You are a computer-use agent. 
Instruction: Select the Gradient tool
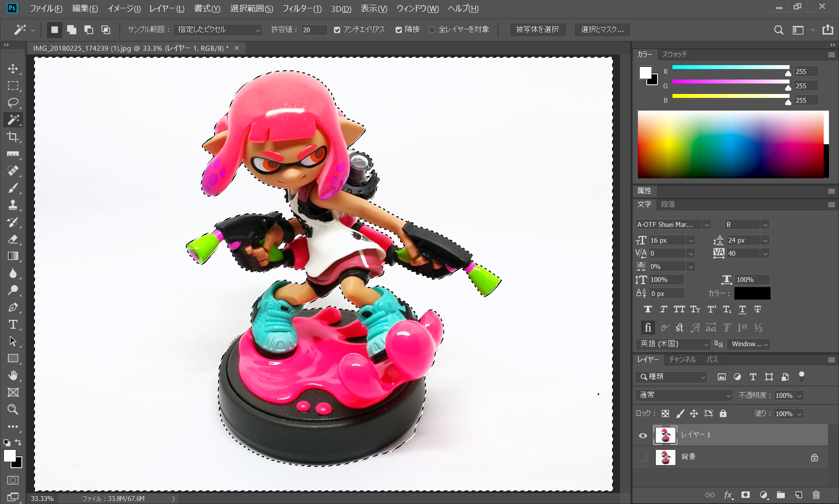13,256
